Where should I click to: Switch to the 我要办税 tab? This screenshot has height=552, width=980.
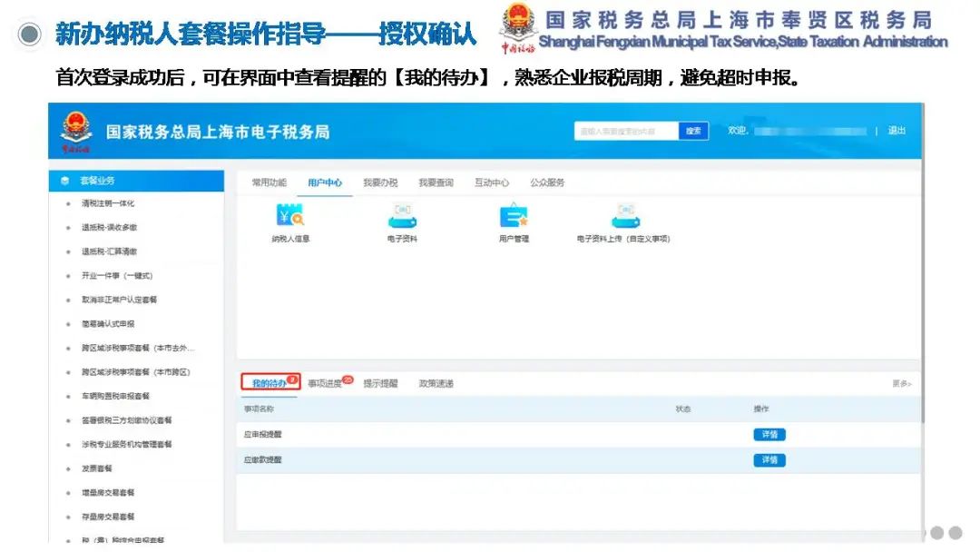pyautogui.click(x=380, y=182)
